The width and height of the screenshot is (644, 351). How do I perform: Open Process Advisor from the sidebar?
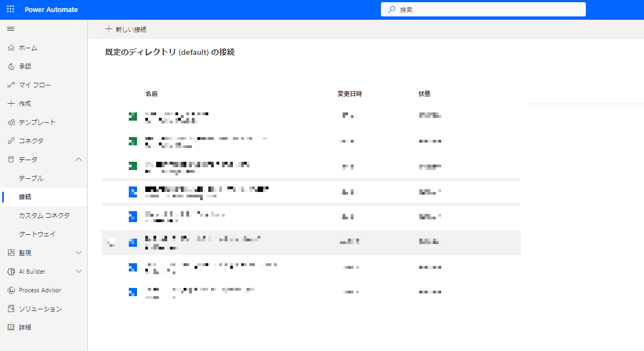(11, 290)
